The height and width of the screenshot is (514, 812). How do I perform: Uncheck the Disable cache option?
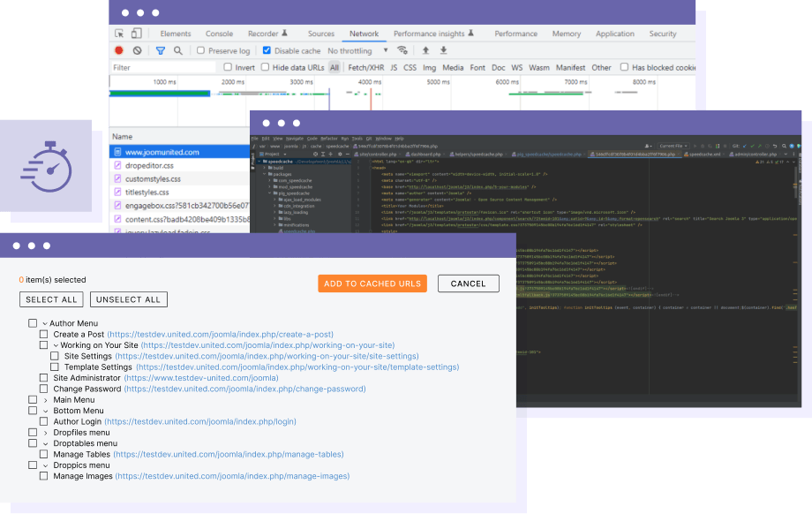pos(267,50)
